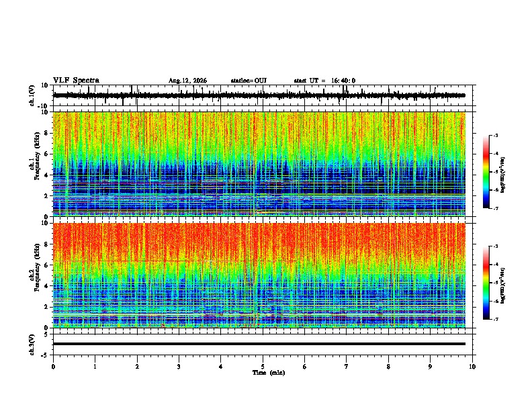Click the flat ch.3 voltage trace line
The image size is (532, 411).
pos(259,344)
